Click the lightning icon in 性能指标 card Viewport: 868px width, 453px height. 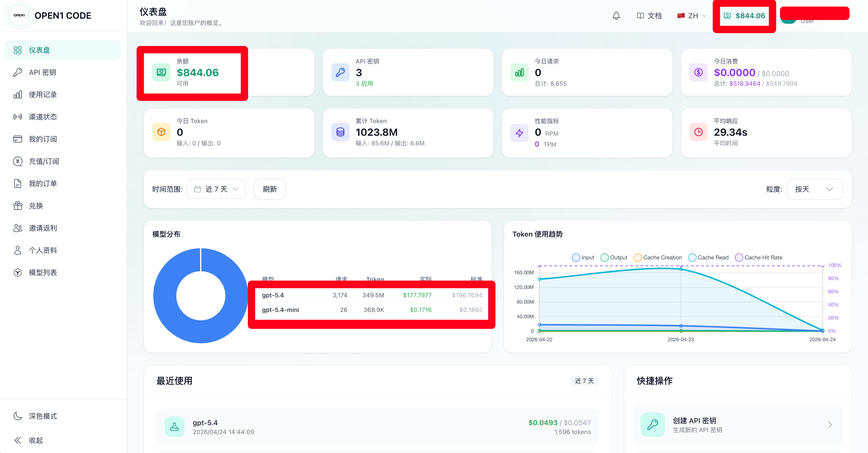click(x=519, y=132)
